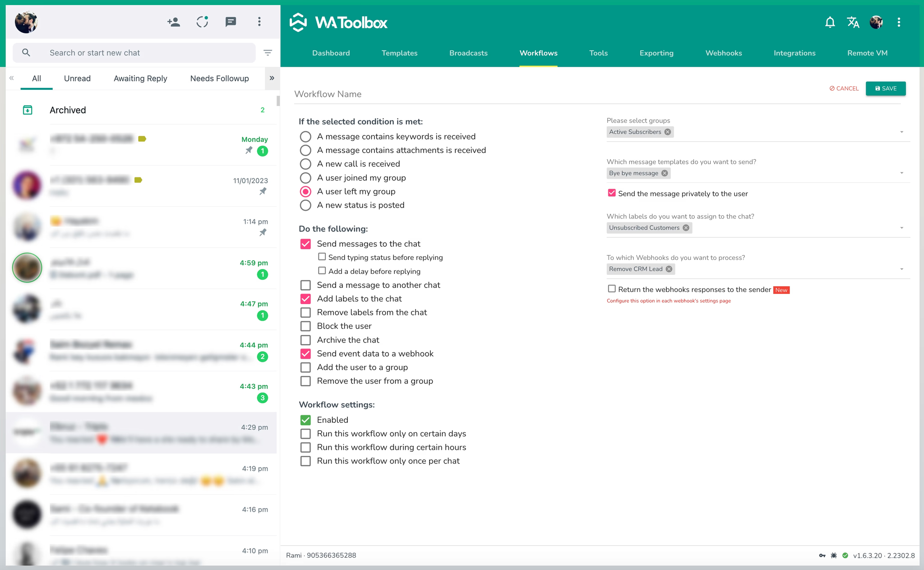
Task: Uncheck 'Send the message privately to the user'
Action: pyautogui.click(x=612, y=193)
